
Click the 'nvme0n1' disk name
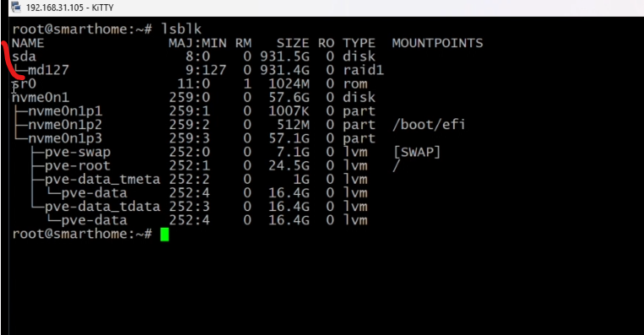41,98
